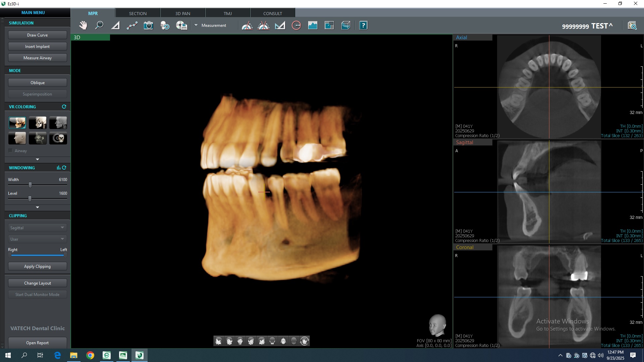The height and width of the screenshot is (362, 644).
Task: Click the front-facing head orientation preset
Action: point(240,341)
